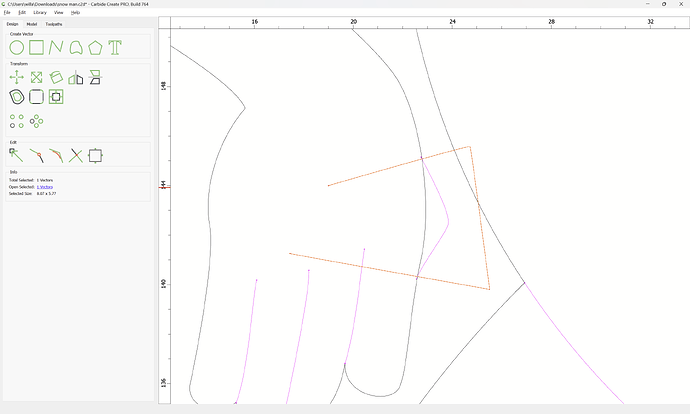Click the nested squares Transform icon
690x414 pixels.
tap(56, 97)
